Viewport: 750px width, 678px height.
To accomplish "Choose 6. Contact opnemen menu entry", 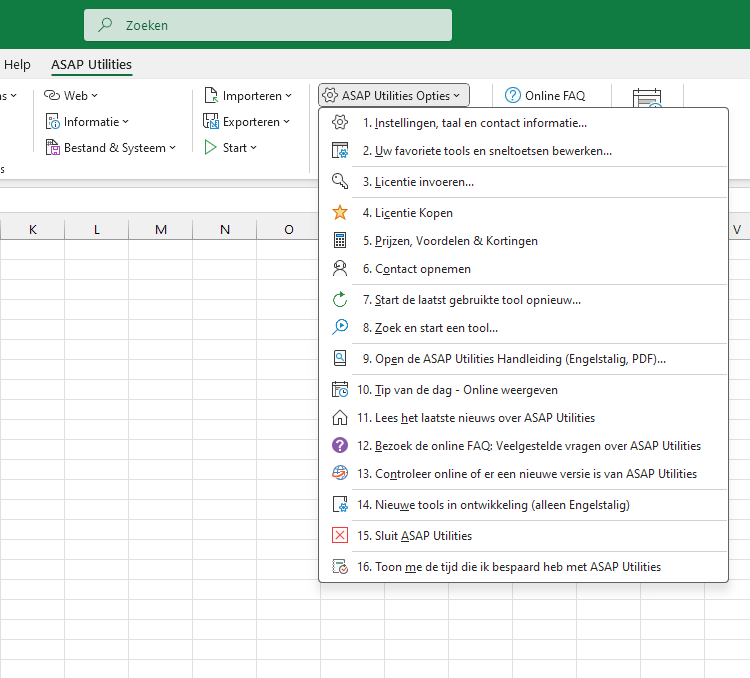I will [x=523, y=268].
